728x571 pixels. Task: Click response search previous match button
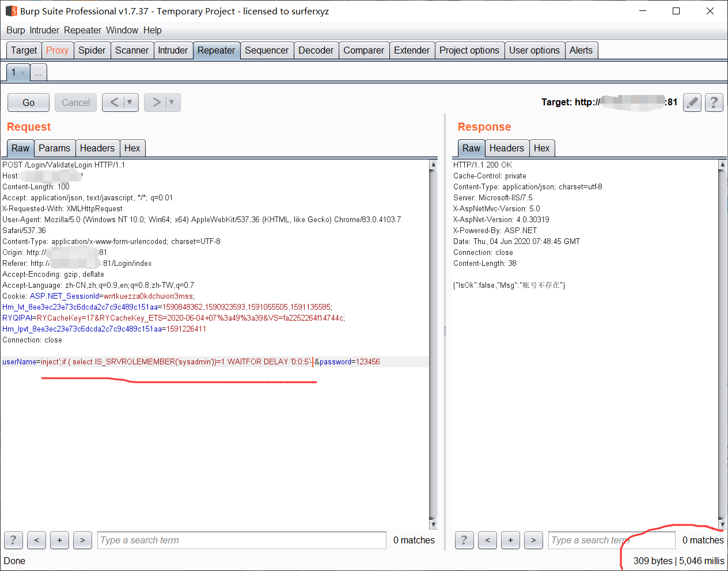[x=487, y=540]
